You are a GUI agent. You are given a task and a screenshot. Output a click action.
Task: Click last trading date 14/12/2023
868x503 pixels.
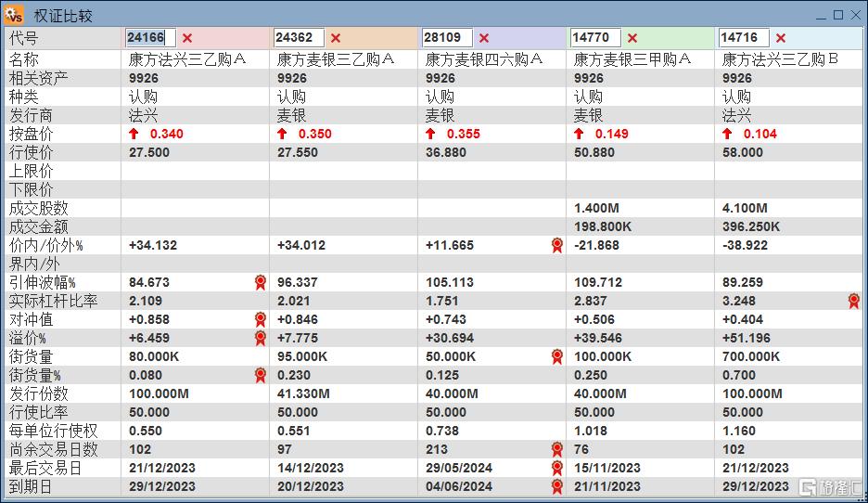coord(311,468)
